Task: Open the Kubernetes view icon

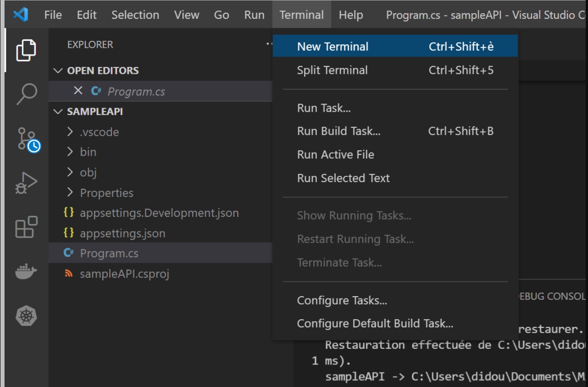Action: coord(26,316)
